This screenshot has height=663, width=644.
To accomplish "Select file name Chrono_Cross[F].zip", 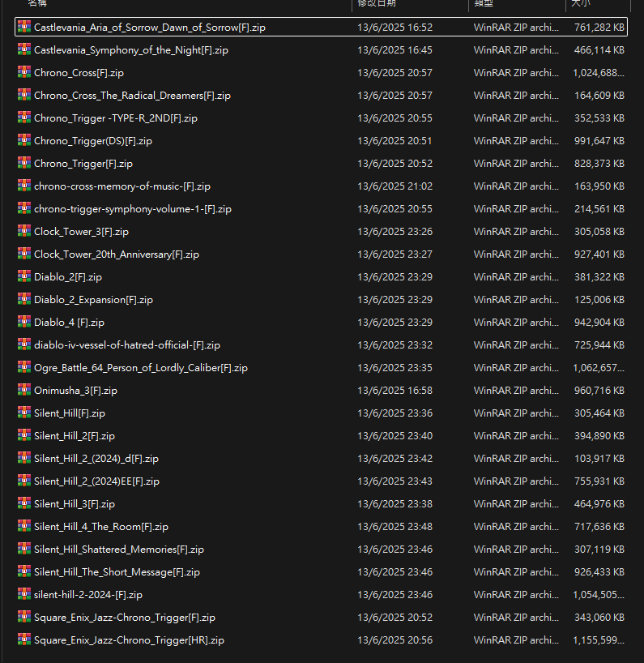I will [79, 73].
